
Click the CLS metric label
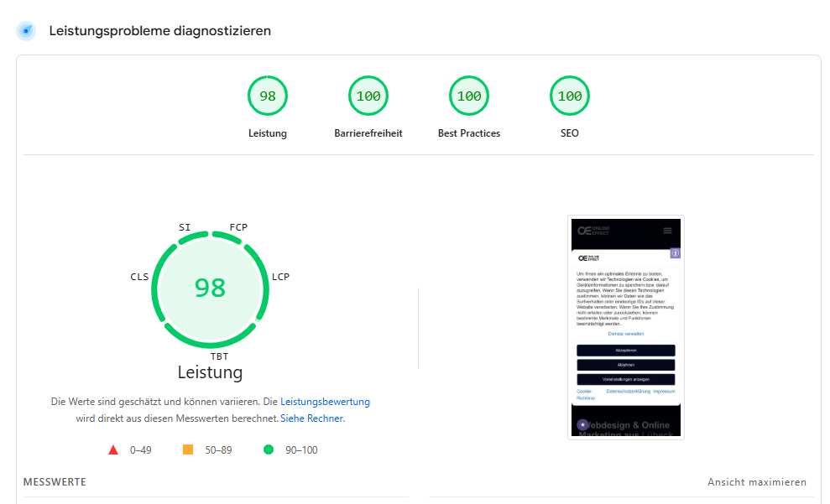click(x=139, y=276)
